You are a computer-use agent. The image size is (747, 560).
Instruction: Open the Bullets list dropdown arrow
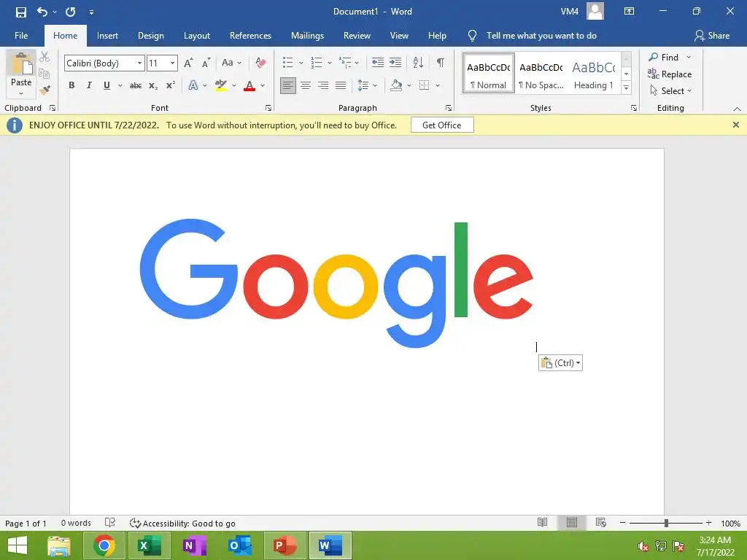click(x=301, y=63)
